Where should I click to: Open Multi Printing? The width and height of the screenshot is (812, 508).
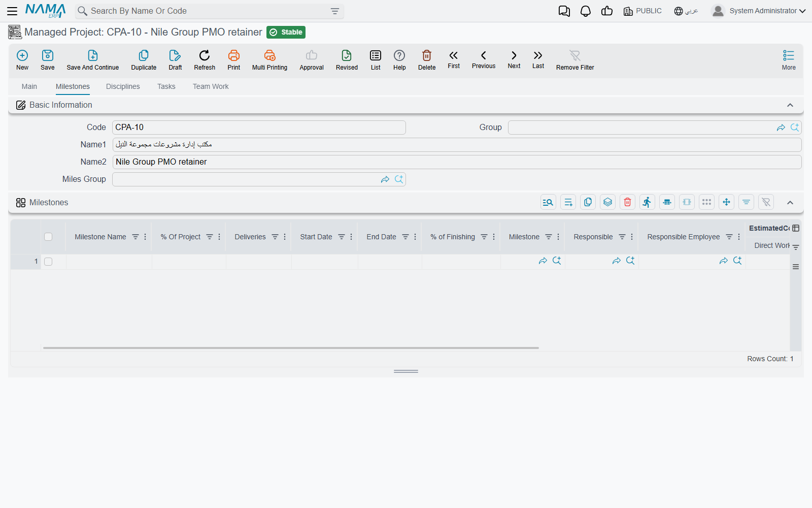tap(269, 60)
